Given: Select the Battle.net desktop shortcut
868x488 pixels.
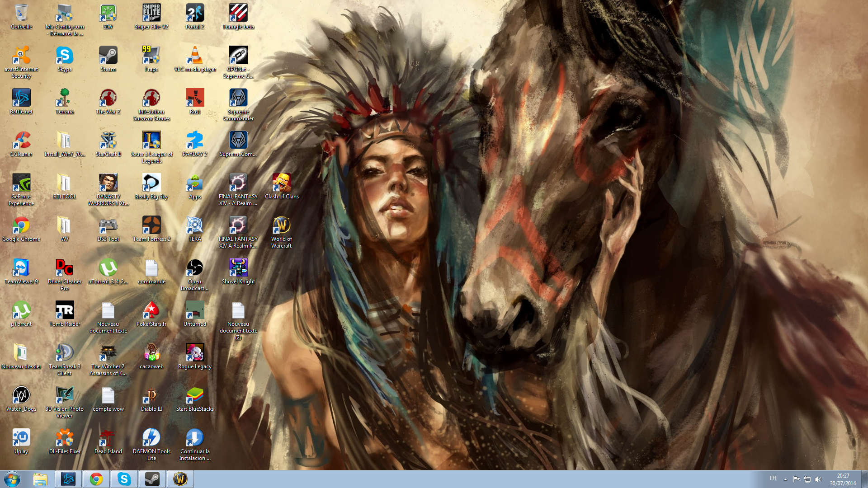Looking at the screenshot, I should click(21, 102).
